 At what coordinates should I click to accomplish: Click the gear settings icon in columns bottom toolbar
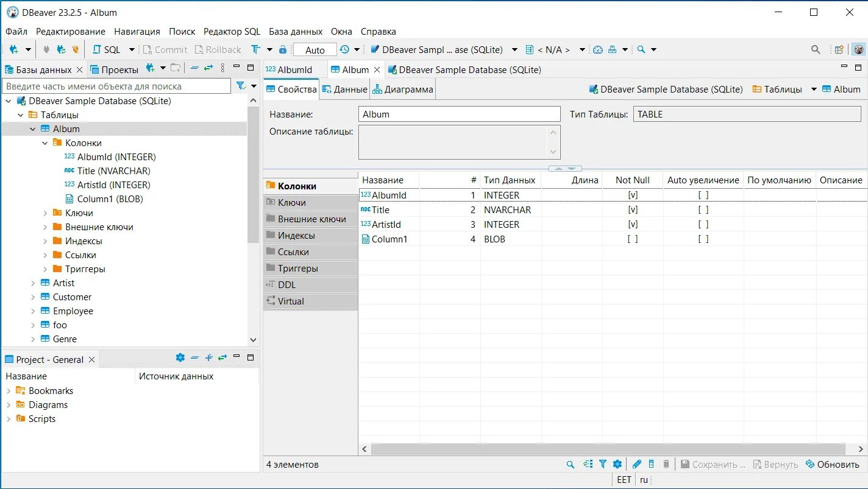[x=617, y=464]
